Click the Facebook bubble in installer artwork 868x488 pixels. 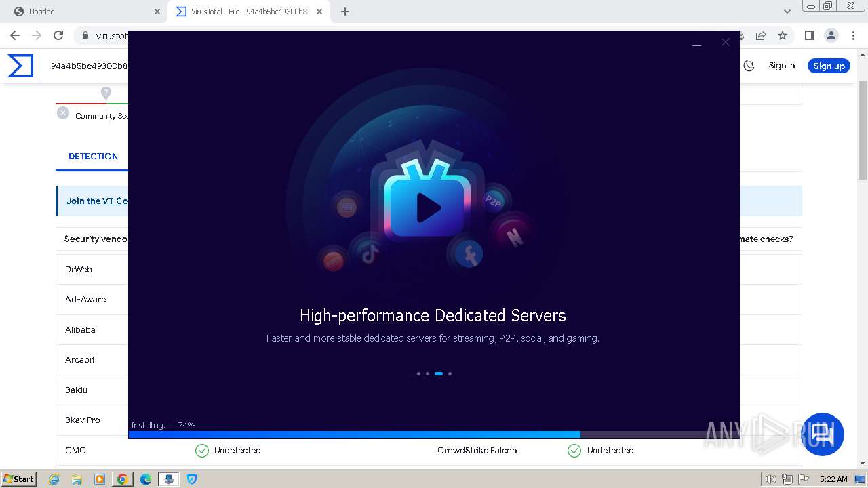(468, 254)
